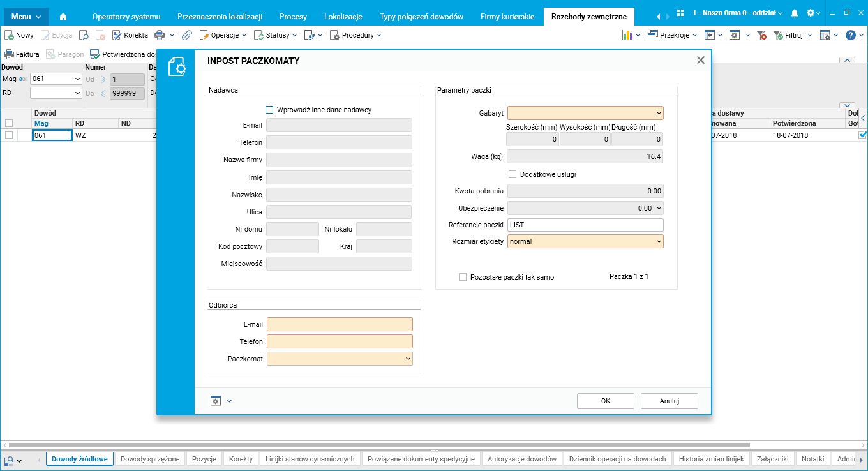The height and width of the screenshot is (471, 868).
Task: Click the panel with left arrow icon
Action: tap(709, 36)
